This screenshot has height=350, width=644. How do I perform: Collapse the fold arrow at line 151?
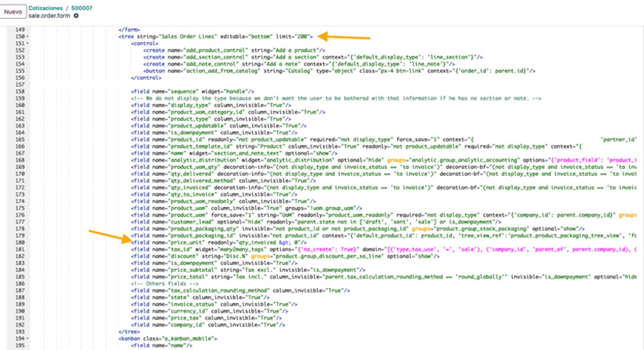pos(28,43)
